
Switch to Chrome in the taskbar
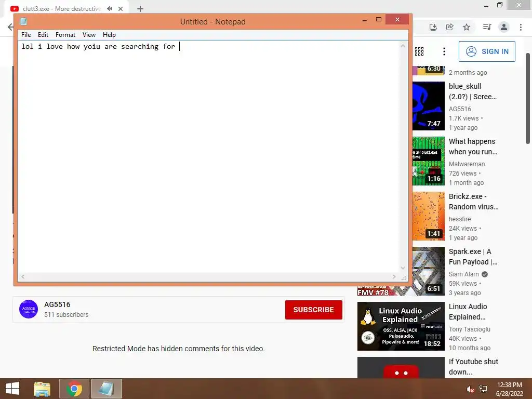(74, 389)
